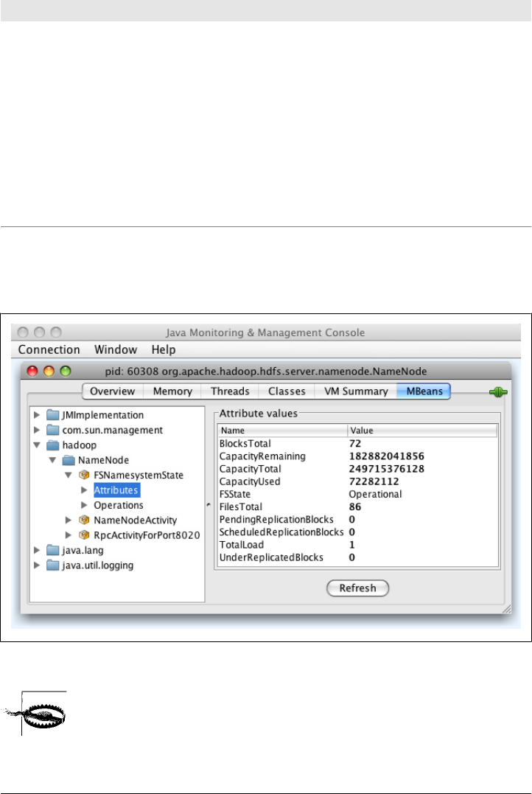This screenshot has width=532, height=794.
Task: Click the NameNode folder icon
Action: pyautogui.click(x=69, y=460)
